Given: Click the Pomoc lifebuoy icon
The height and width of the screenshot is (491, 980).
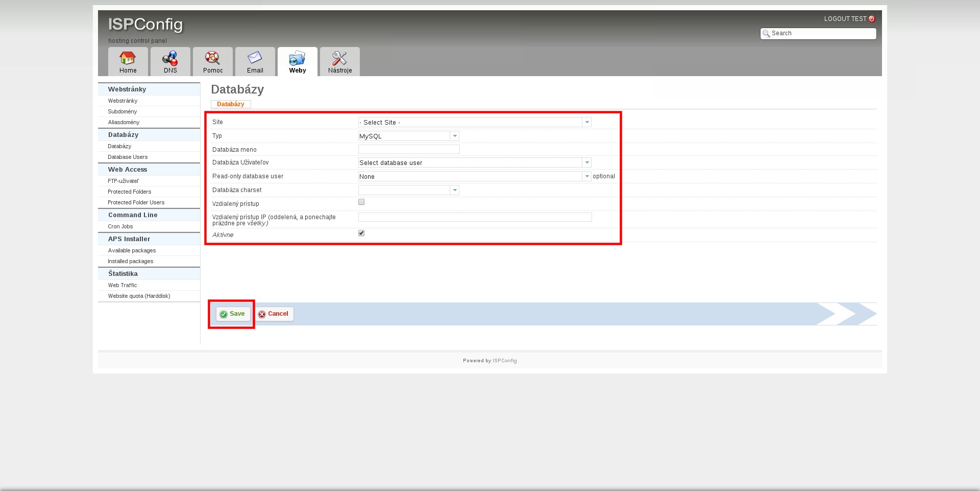Looking at the screenshot, I should coord(212,58).
